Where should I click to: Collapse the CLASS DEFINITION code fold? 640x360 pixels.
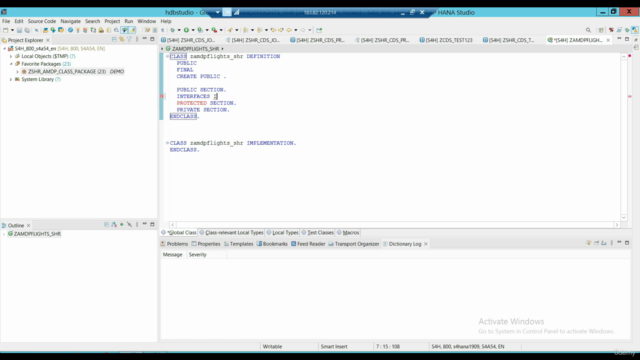coord(167,56)
